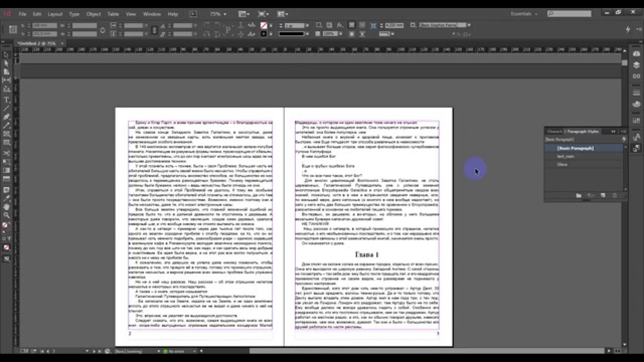The image size is (644, 362).
Task: Select the Rectangle Frame tool
Action: [7, 134]
